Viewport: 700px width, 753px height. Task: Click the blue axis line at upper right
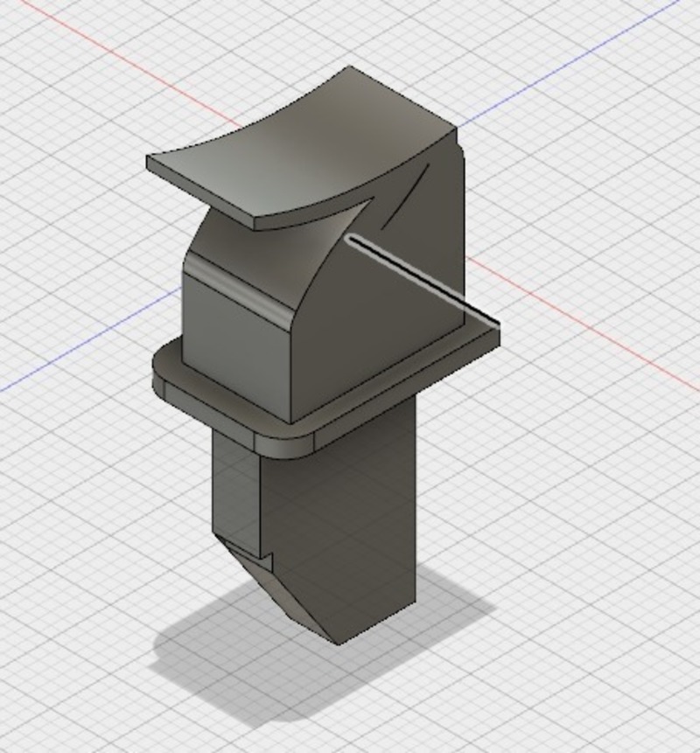569,61
